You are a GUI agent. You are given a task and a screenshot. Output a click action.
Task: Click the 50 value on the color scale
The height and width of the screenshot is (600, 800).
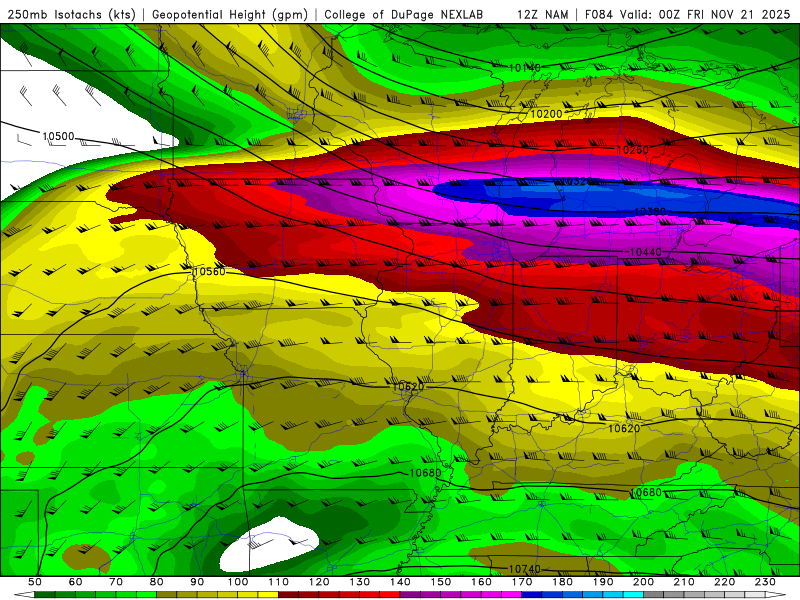click(x=35, y=582)
